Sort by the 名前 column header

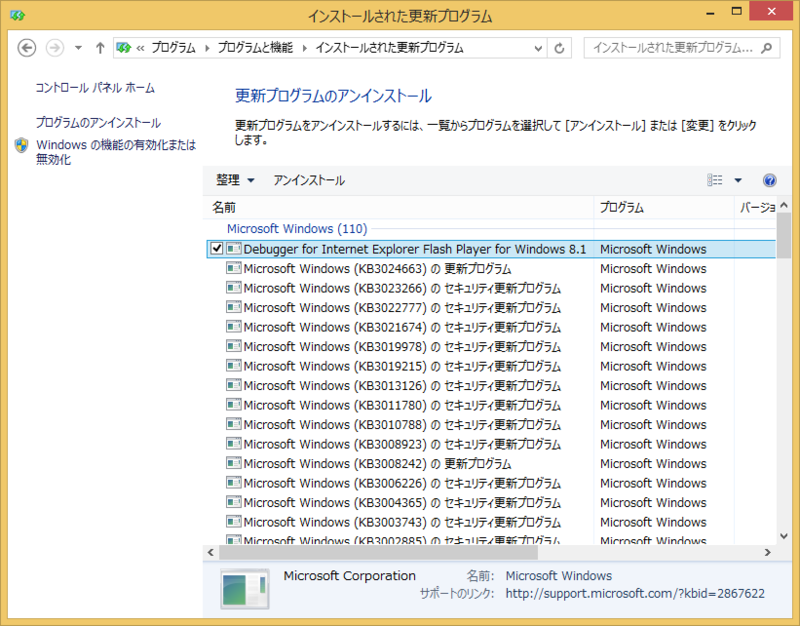click(399, 208)
